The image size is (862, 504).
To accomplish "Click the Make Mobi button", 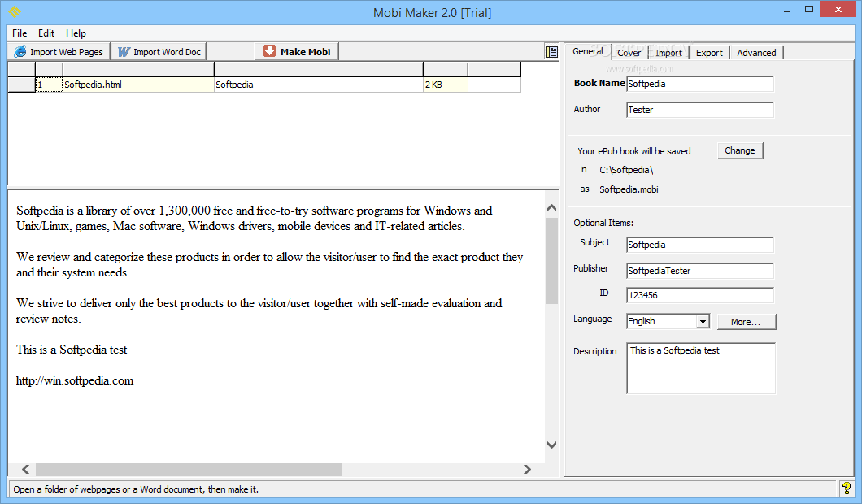I will pyautogui.click(x=297, y=52).
